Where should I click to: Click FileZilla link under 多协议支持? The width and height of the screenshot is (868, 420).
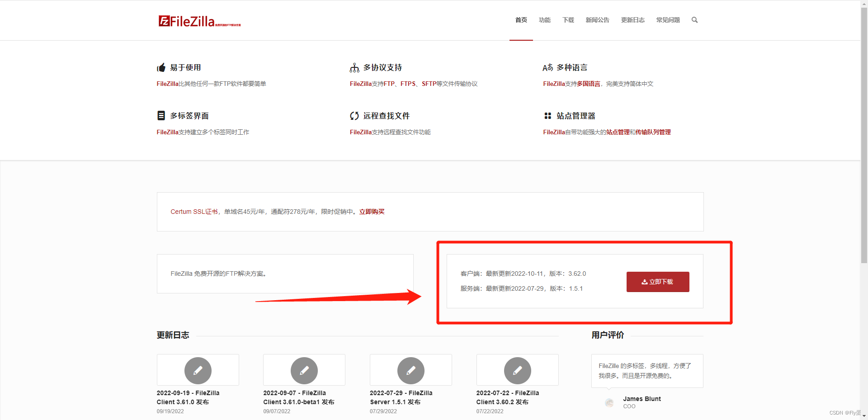[361, 84]
